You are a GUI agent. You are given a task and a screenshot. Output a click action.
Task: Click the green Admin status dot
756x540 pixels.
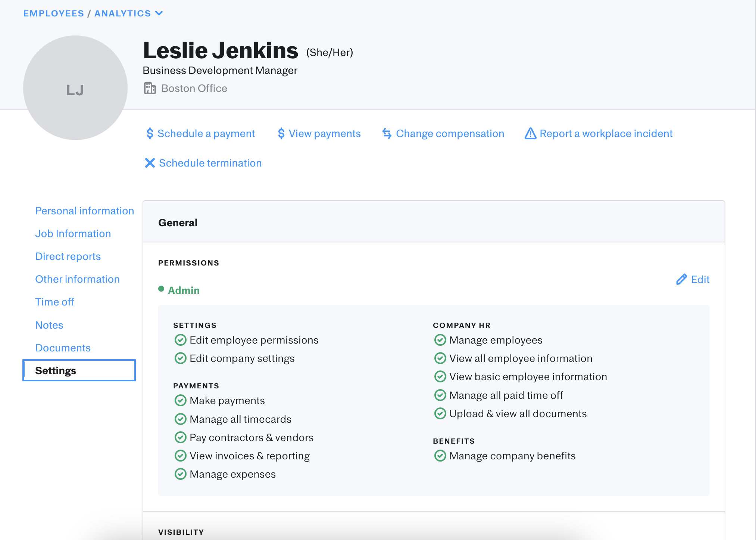click(x=161, y=289)
